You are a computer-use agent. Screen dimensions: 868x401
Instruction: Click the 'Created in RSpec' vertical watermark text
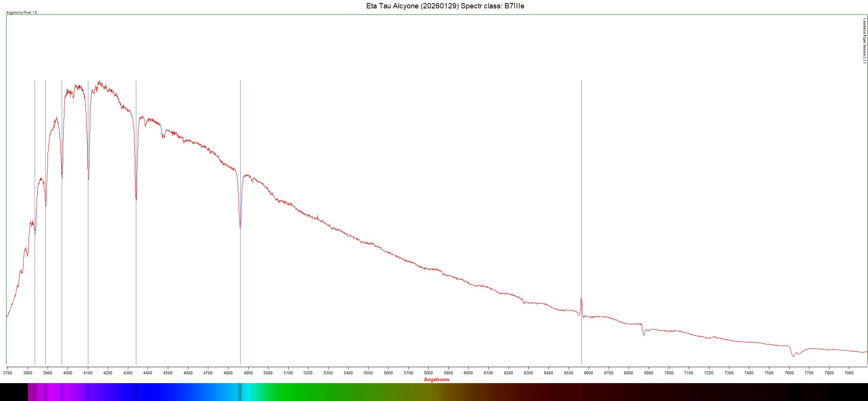(864, 41)
